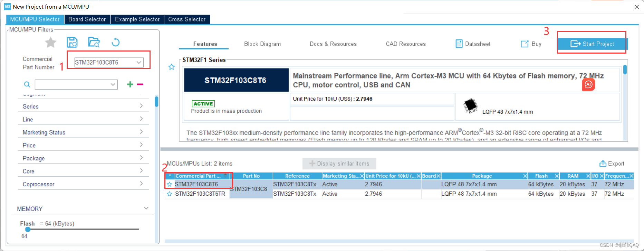Image resolution: width=644 pixels, height=251 pixels.
Task: Click the favorites star filter icon
Action: [51, 43]
